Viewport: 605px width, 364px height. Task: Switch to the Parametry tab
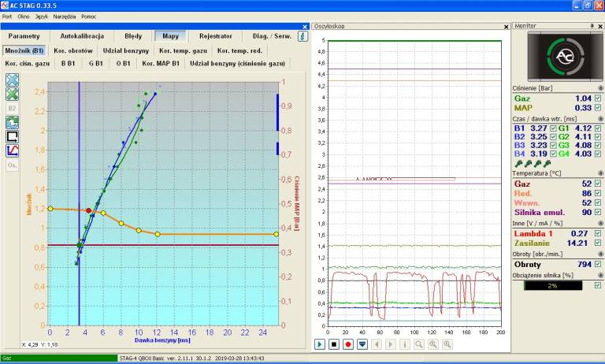[x=24, y=36]
